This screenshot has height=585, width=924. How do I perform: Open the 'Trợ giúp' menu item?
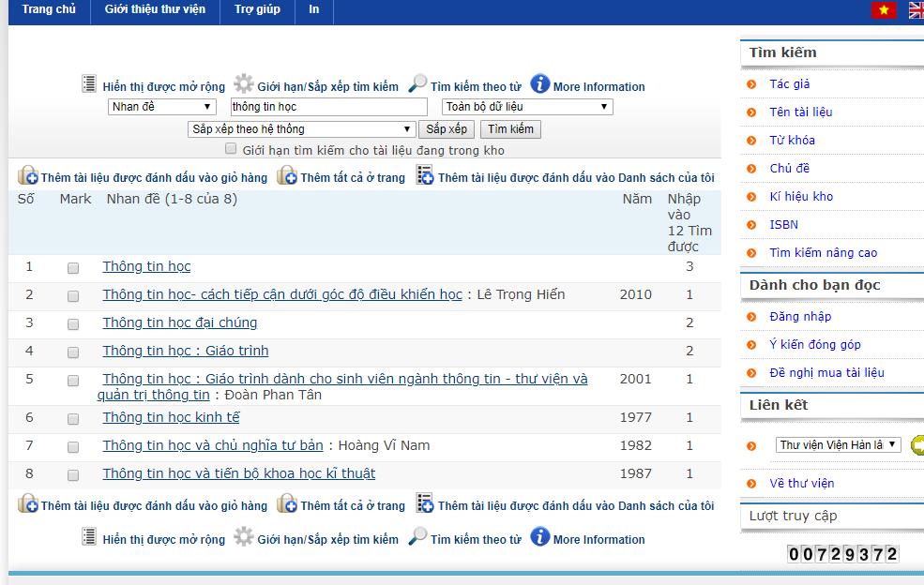(257, 9)
